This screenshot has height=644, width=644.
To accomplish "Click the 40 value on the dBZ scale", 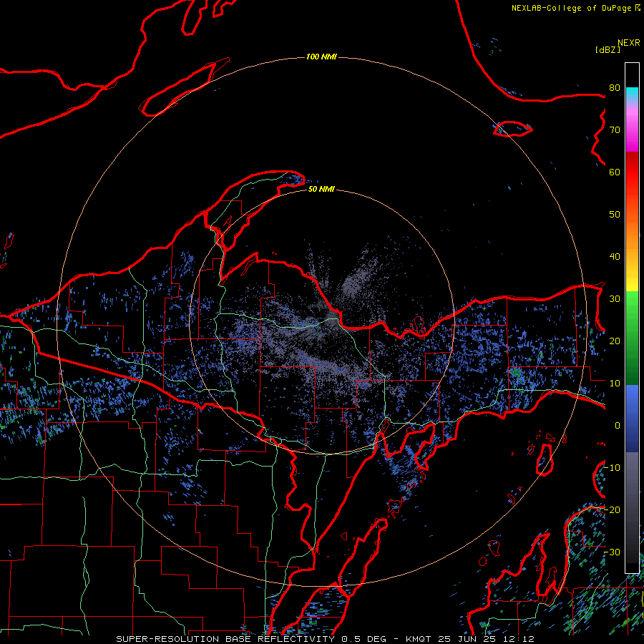I will [615, 257].
